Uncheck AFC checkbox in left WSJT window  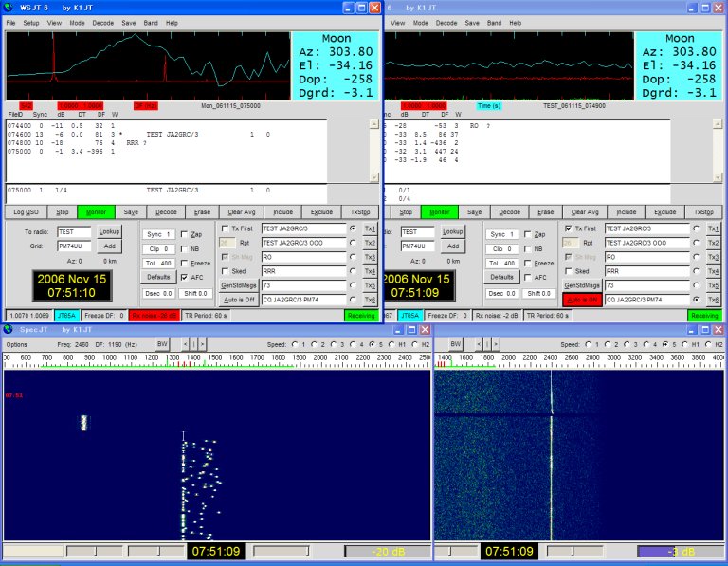click(x=184, y=277)
